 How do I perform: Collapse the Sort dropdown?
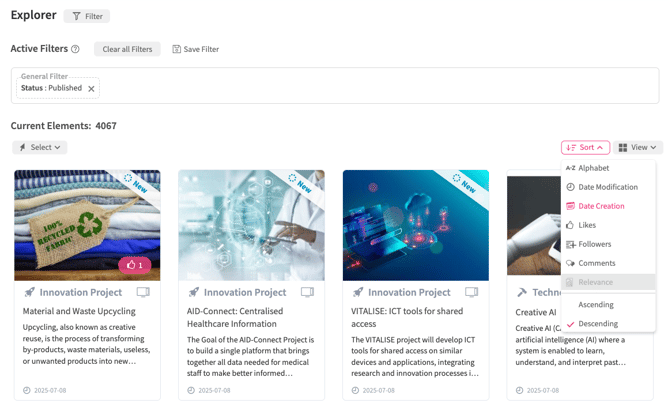585,147
